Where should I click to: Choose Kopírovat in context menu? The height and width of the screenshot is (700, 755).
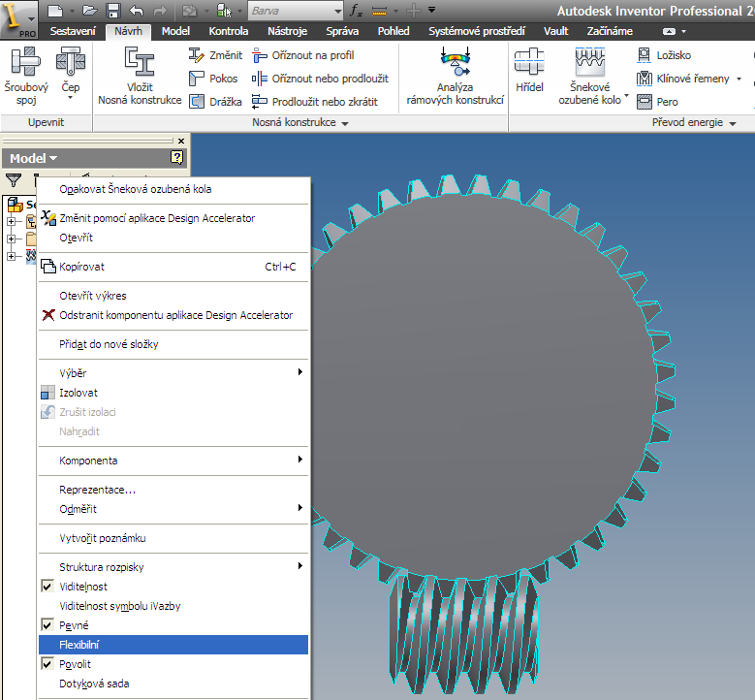[173, 267]
